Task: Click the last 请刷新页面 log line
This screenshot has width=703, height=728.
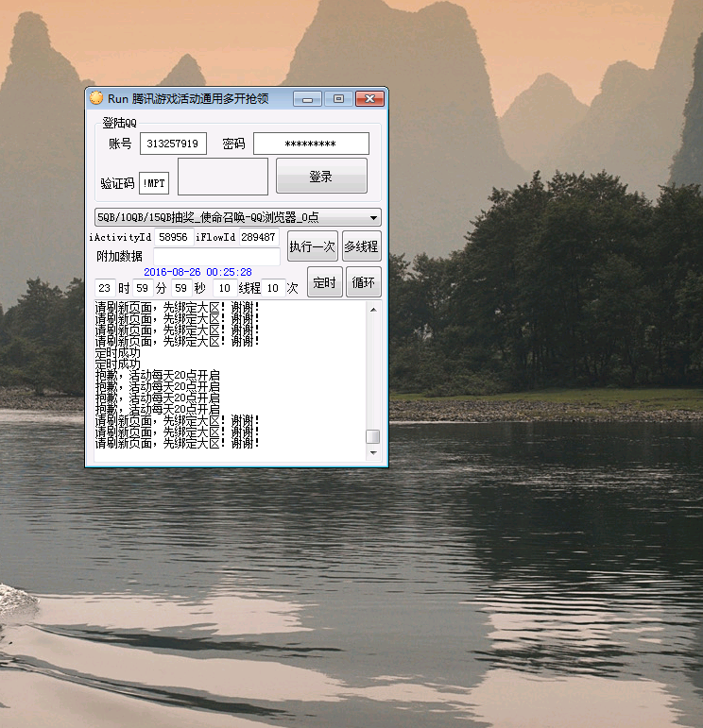Action: [x=177, y=444]
